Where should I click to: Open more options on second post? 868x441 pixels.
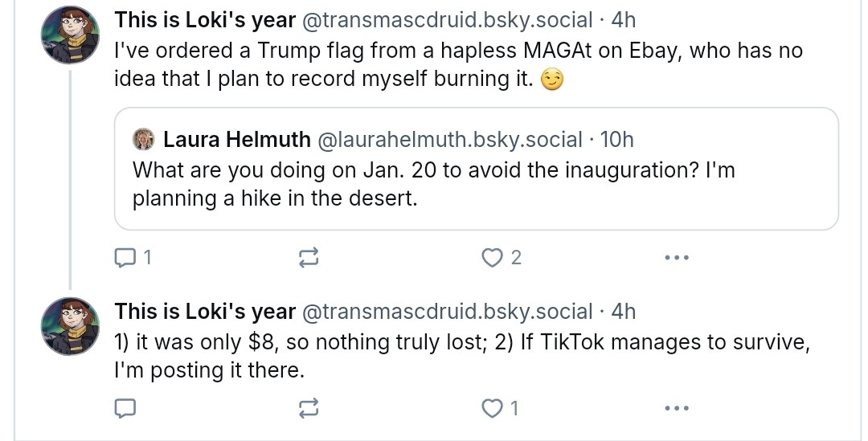point(676,409)
